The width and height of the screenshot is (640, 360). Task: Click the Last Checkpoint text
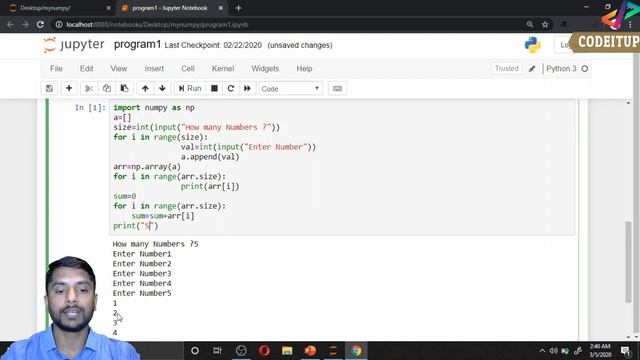coord(213,45)
